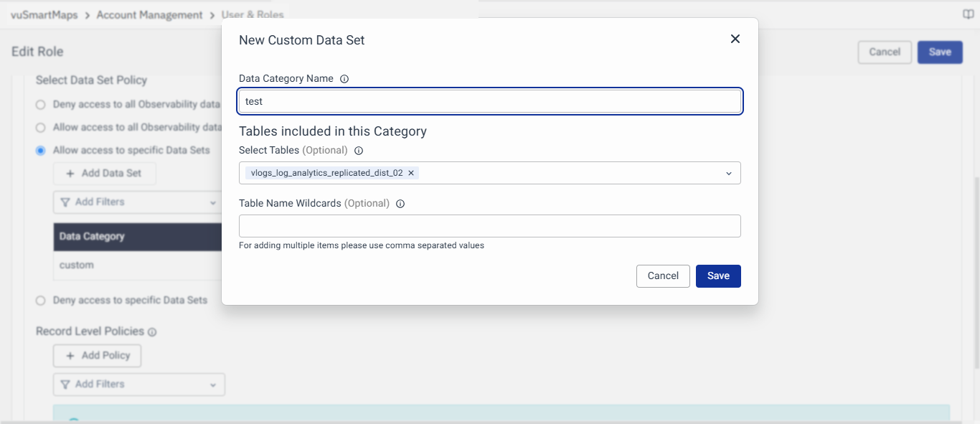The width and height of the screenshot is (980, 424).
Task: Close the New Custom Data Set dialog
Action: pos(735,39)
